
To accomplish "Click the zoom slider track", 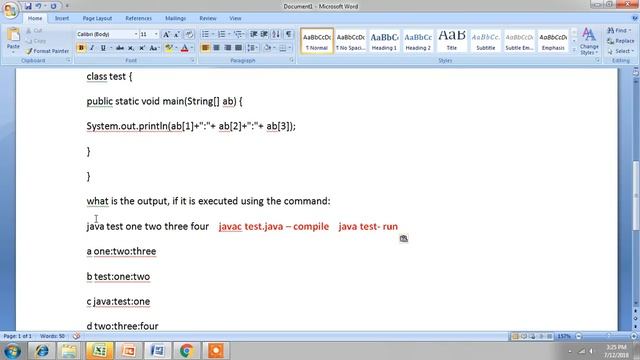I will (x=606, y=336).
